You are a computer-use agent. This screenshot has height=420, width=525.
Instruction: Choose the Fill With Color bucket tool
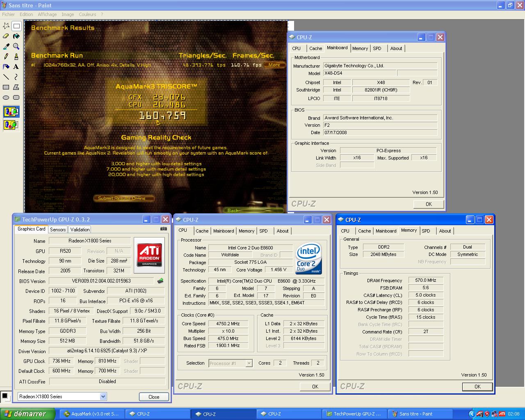(x=16, y=36)
